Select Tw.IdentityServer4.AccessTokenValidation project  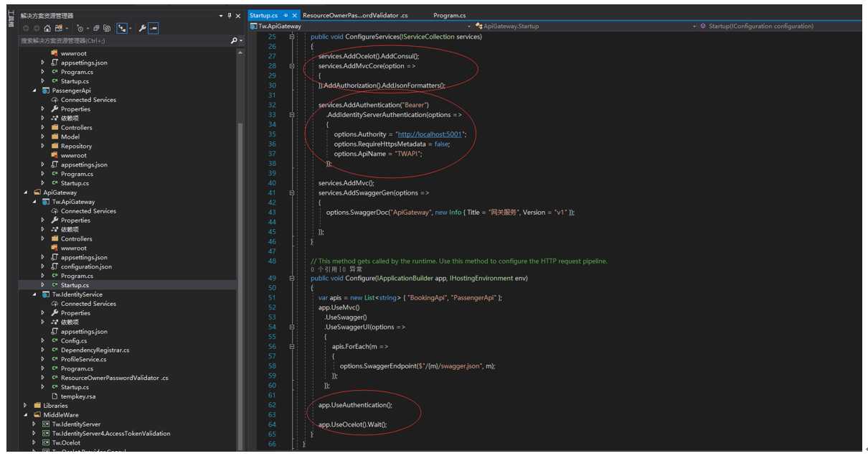[111, 434]
